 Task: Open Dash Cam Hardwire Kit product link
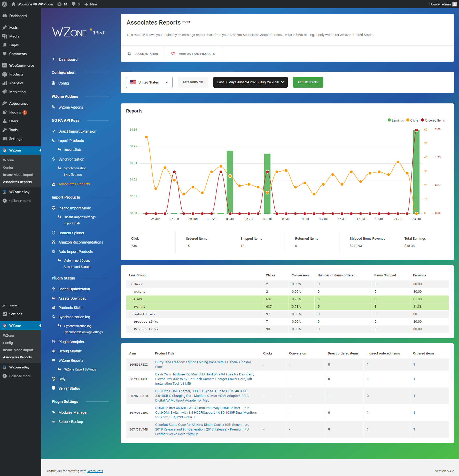(x=205, y=379)
